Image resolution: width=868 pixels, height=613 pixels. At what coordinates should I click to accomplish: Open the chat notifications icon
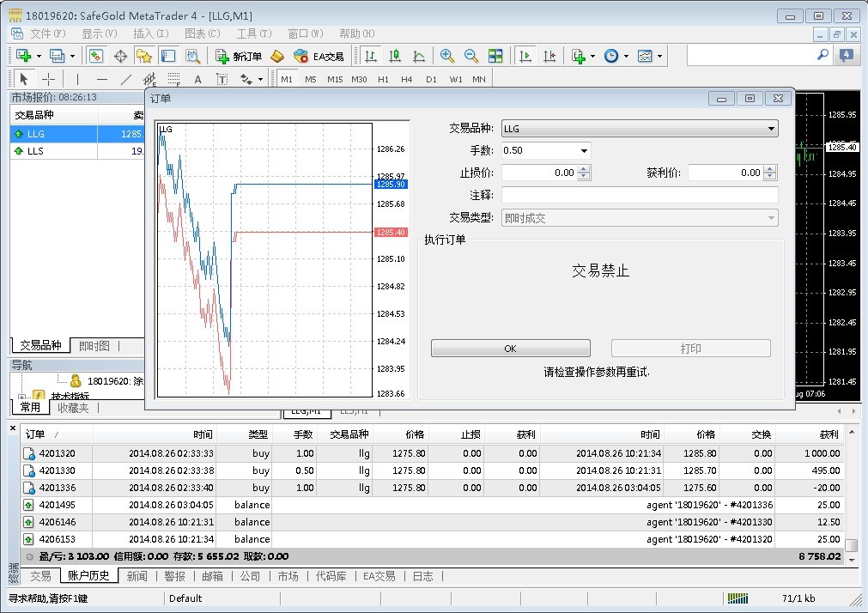coord(847,55)
